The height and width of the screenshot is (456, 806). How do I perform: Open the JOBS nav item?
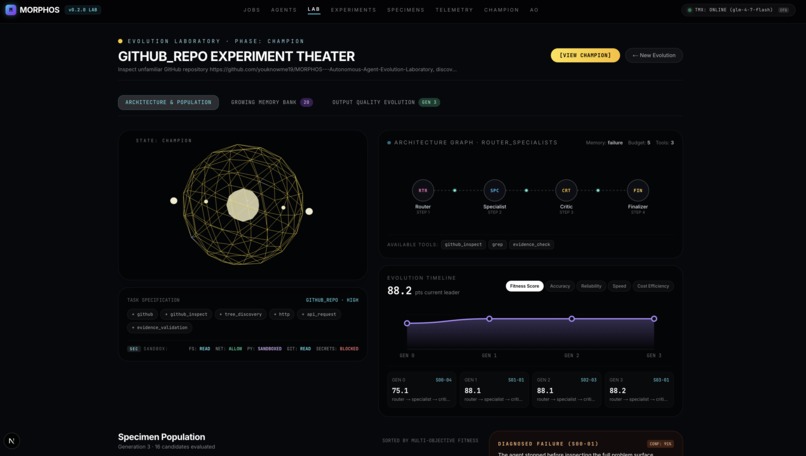[252, 10]
